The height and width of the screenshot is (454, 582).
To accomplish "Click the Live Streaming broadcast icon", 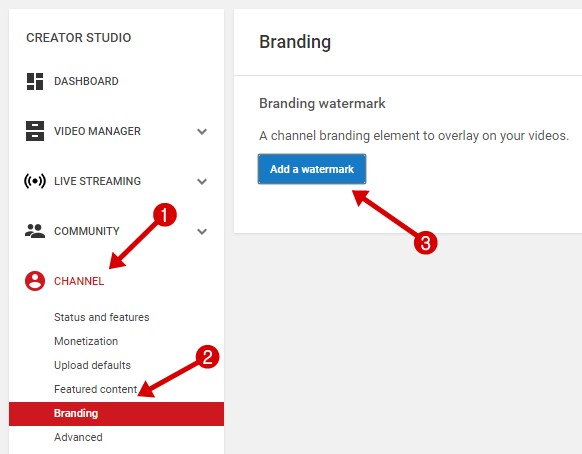I will 35,181.
